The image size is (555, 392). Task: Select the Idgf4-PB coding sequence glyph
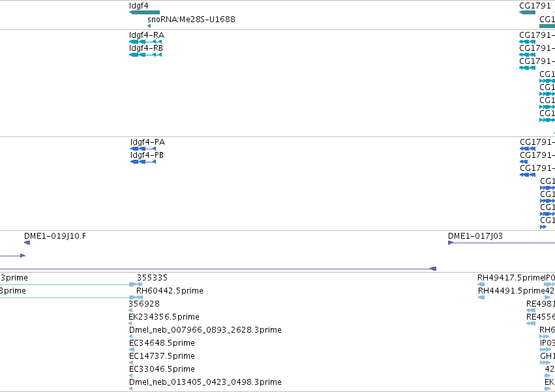coord(143,162)
